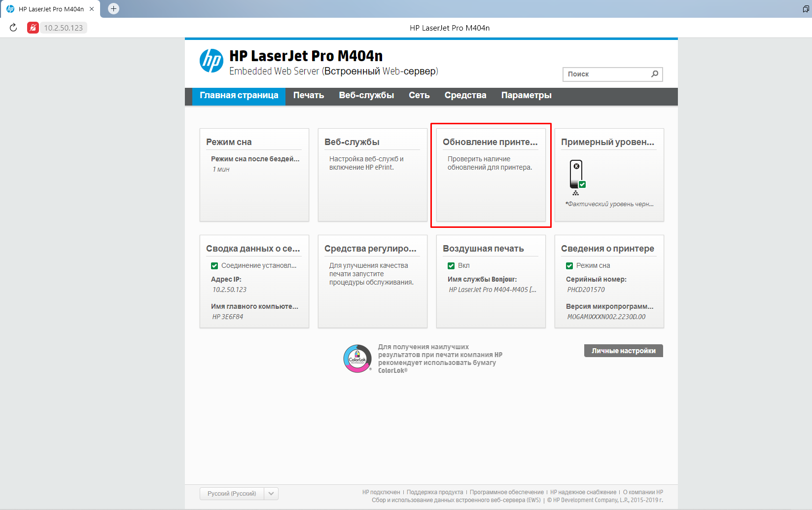Open the Веб-службы card heading
The width and height of the screenshot is (812, 510).
tap(352, 142)
